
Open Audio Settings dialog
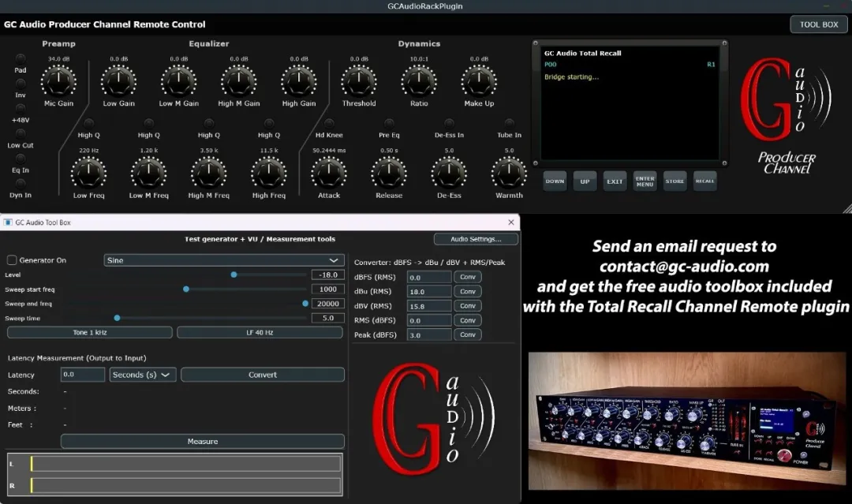click(x=476, y=239)
